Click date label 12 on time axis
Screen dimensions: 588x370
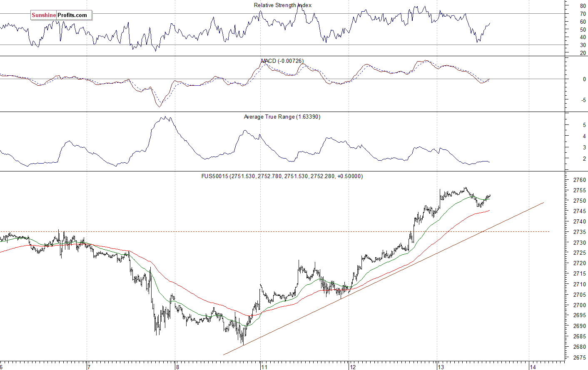point(353,367)
